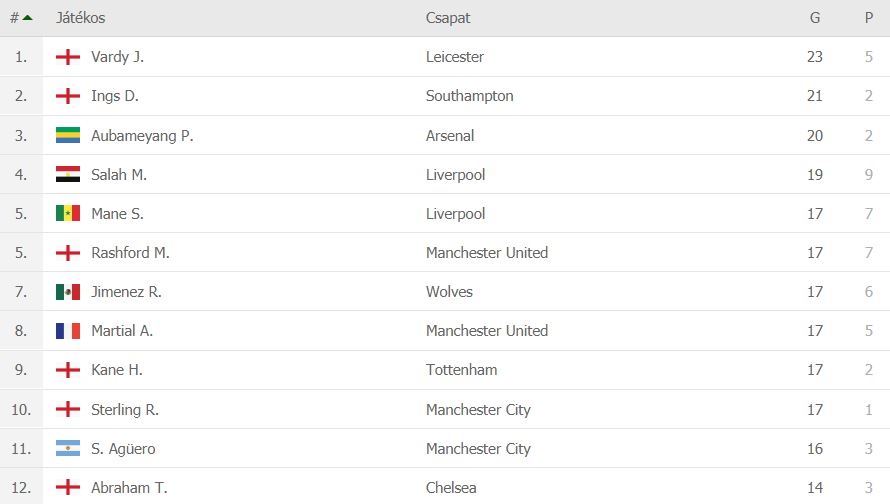Sort the table by the G goals column

click(815, 18)
